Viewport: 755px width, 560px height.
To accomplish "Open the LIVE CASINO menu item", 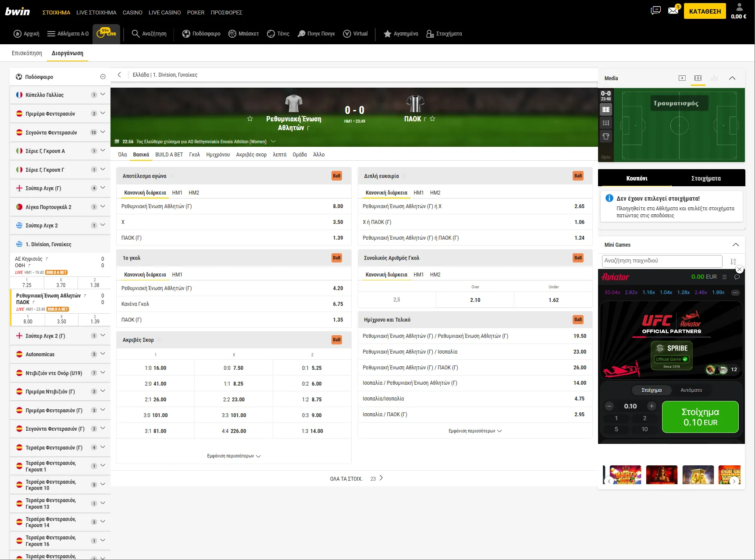I will 164,12.
